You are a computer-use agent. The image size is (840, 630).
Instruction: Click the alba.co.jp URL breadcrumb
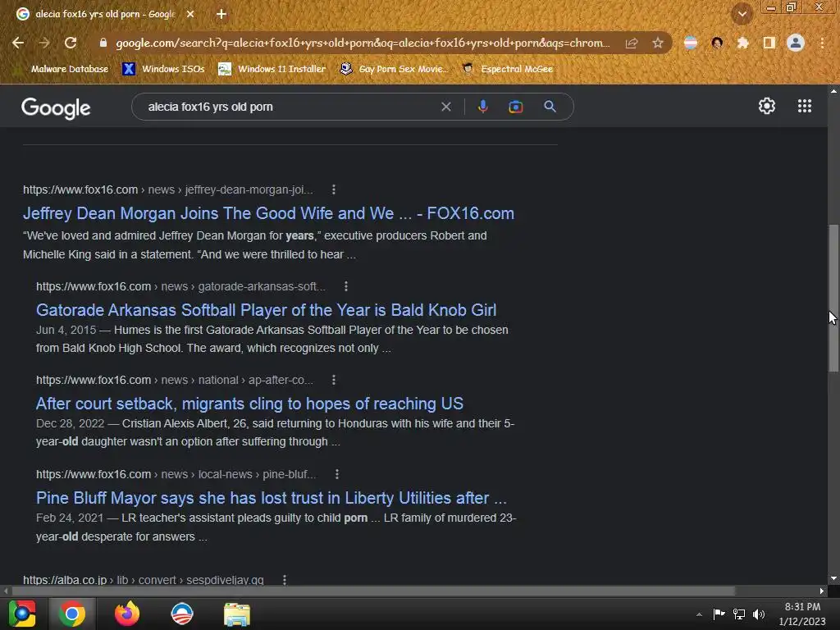(x=144, y=580)
